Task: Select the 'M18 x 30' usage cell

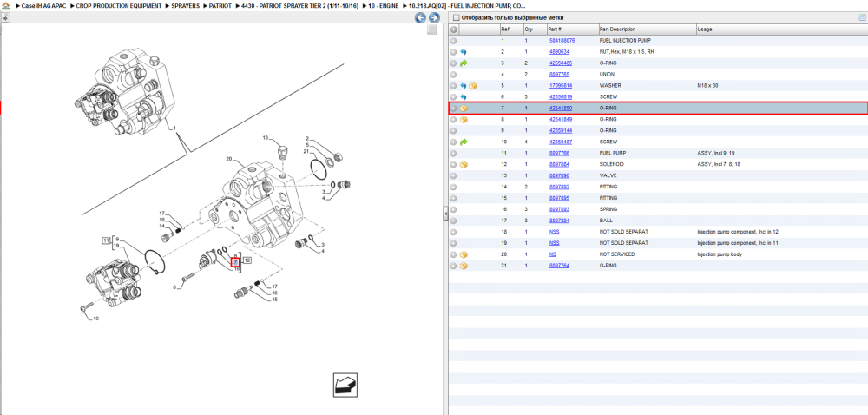Action: (707, 86)
